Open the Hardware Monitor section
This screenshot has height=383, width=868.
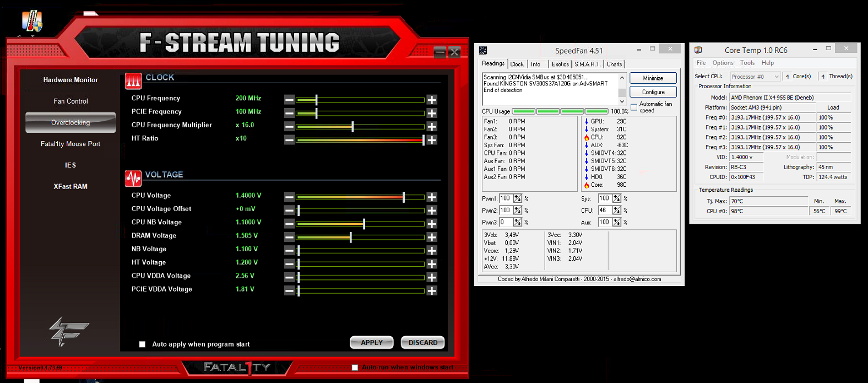pos(70,80)
